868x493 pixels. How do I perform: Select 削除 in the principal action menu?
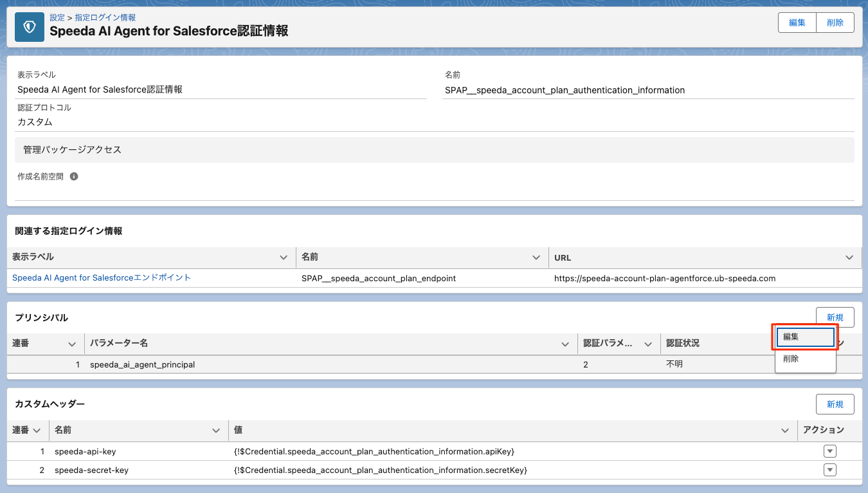click(805, 359)
